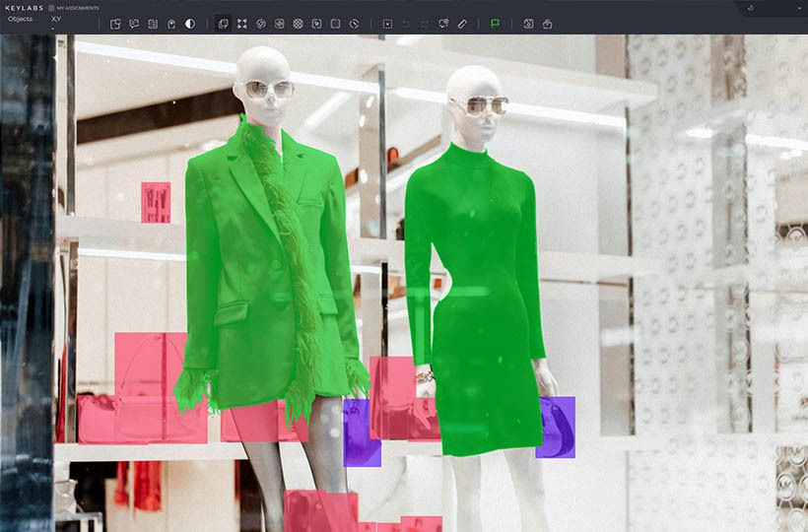Select the XY tab label
This screenshot has height=532, width=808.
pos(56,19)
